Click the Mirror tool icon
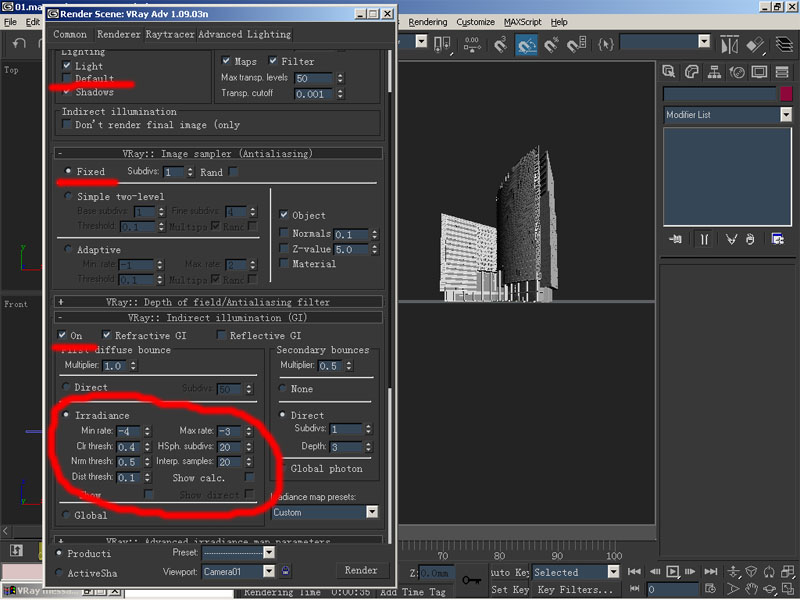This screenshot has width=800, height=600. (729, 44)
